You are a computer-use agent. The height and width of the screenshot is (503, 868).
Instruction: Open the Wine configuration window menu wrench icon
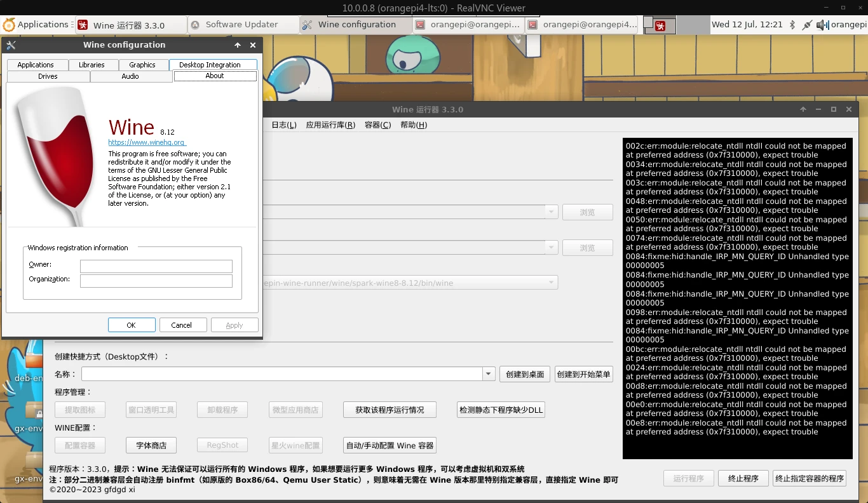(x=11, y=45)
